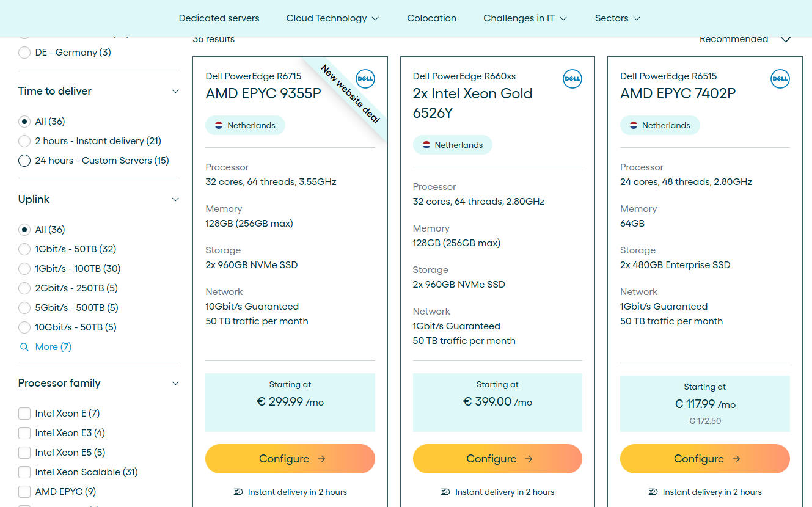
Task: Click the Dell logo on PowerEdge R6715 card
Action: tap(365, 79)
